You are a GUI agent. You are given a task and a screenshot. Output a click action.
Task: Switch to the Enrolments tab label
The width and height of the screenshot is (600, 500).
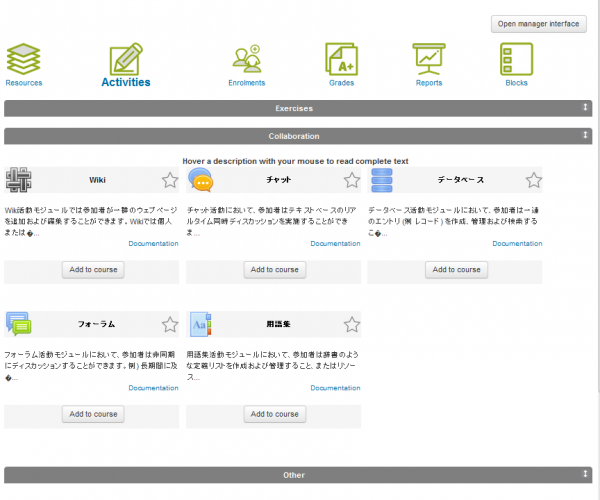click(246, 83)
